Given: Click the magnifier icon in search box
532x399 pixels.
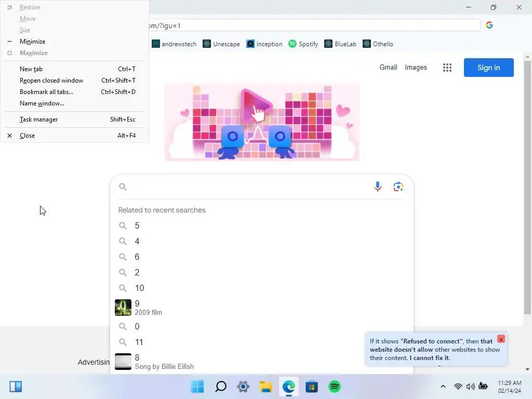Looking at the screenshot, I should tap(123, 187).
